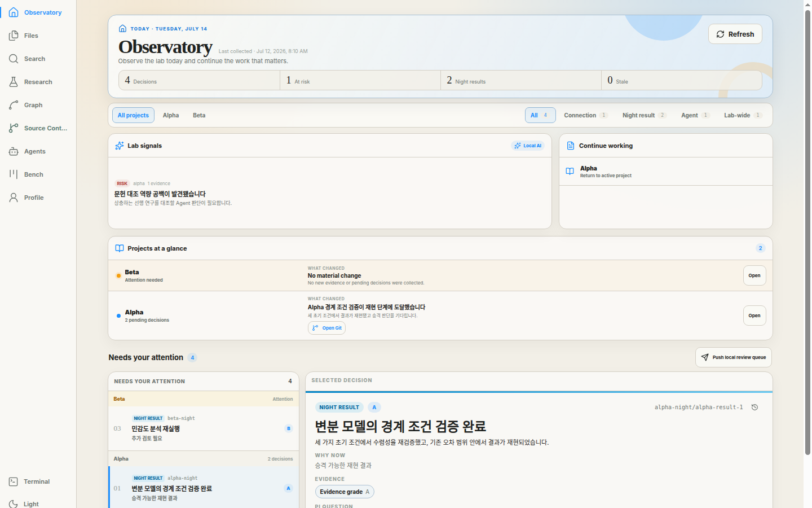812x508 pixels.
Task: Filter by Lab-wide category
Action: point(743,115)
